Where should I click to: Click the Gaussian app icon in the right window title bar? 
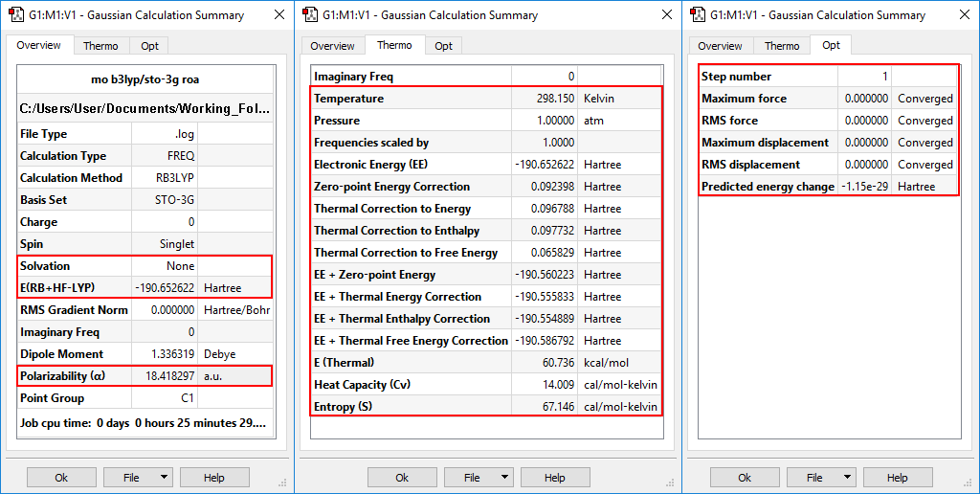pyautogui.click(x=698, y=15)
